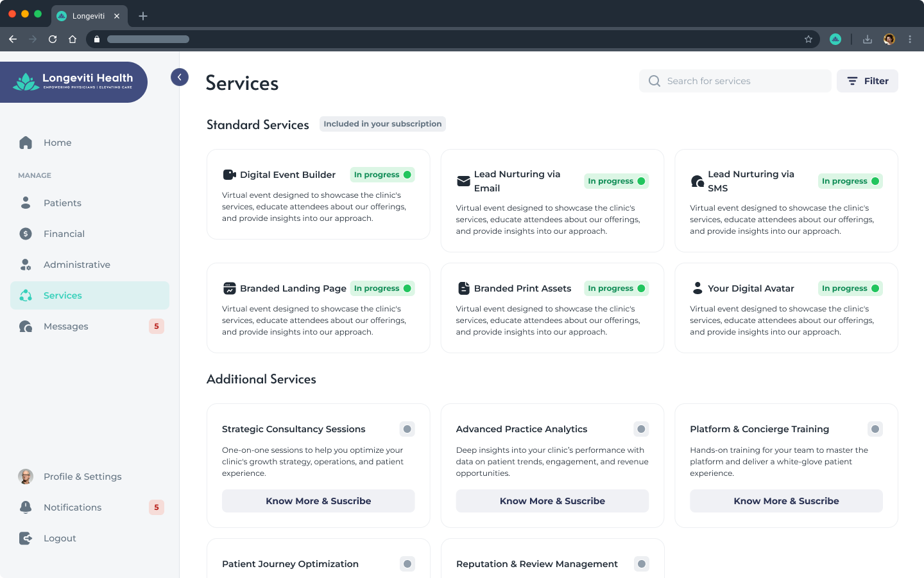Open the browser three-dot menu

pyautogui.click(x=910, y=39)
